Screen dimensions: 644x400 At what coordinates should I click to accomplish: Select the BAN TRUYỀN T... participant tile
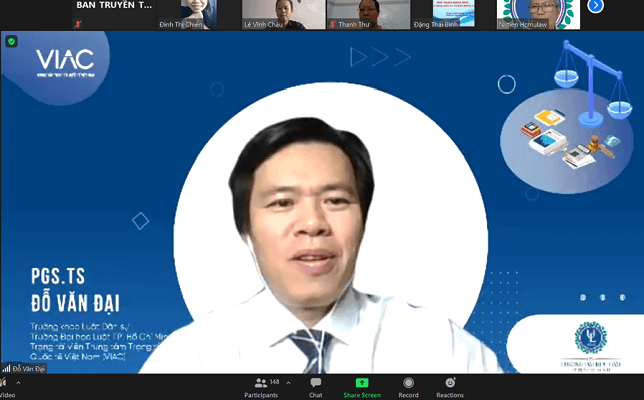(114, 14)
